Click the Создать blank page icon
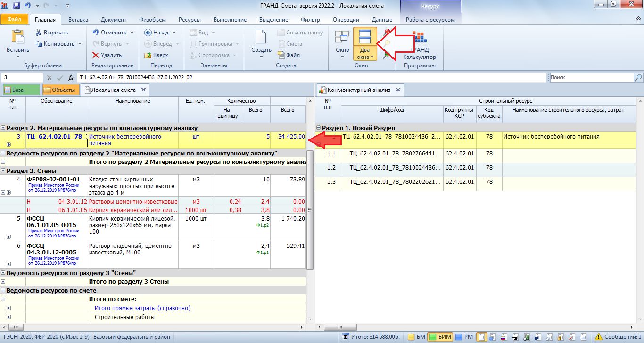Viewport: 644px width, 343px height. pyautogui.click(x=261, y=37)
